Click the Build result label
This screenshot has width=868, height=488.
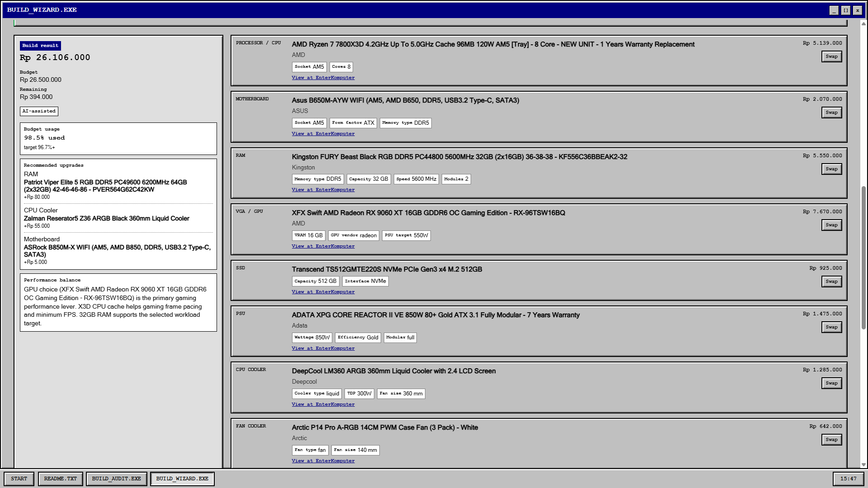pyautogui.click(x=40, y=46)
